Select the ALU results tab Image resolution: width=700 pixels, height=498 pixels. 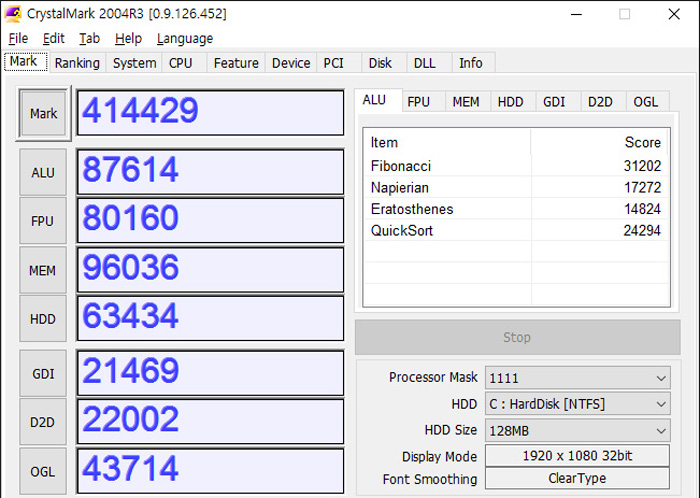(x=379, y=100)
